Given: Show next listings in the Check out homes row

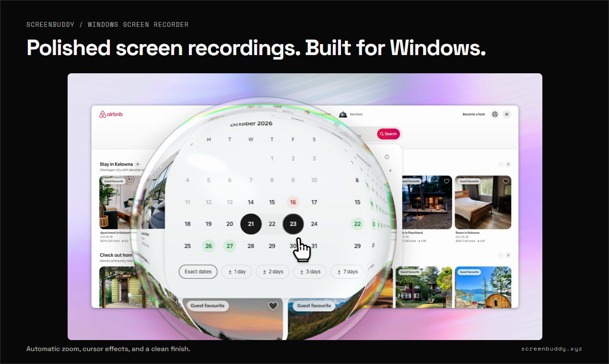Looking at the screenshot, I should pos(508,255).
